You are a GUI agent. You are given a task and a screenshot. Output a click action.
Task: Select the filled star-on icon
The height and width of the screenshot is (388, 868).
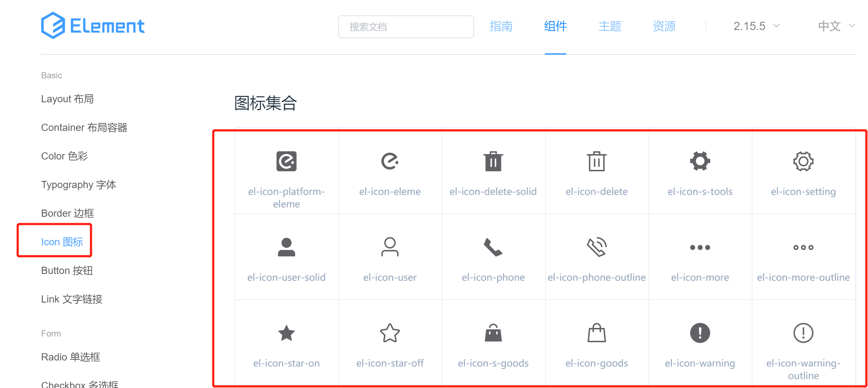(286, 333)
